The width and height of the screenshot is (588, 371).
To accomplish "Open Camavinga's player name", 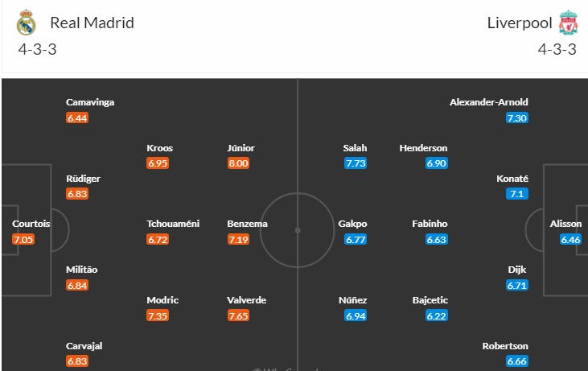I will (x=91, y=102).
